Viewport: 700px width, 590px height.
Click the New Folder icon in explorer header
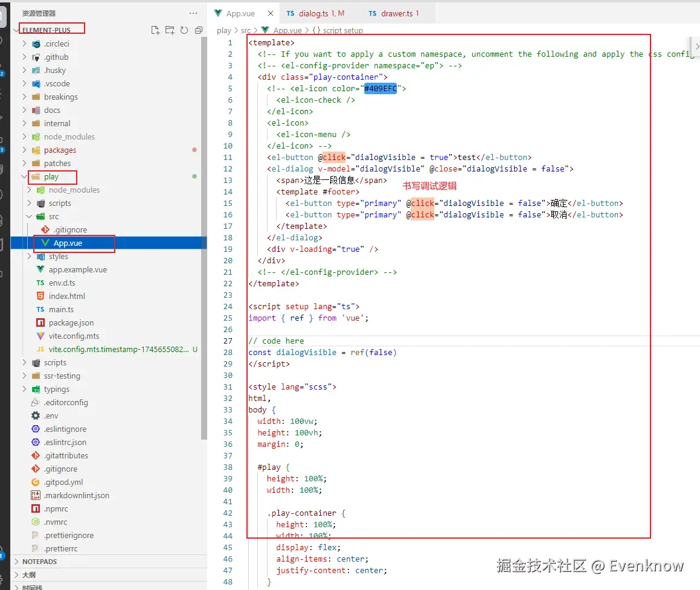click(170, 30)
